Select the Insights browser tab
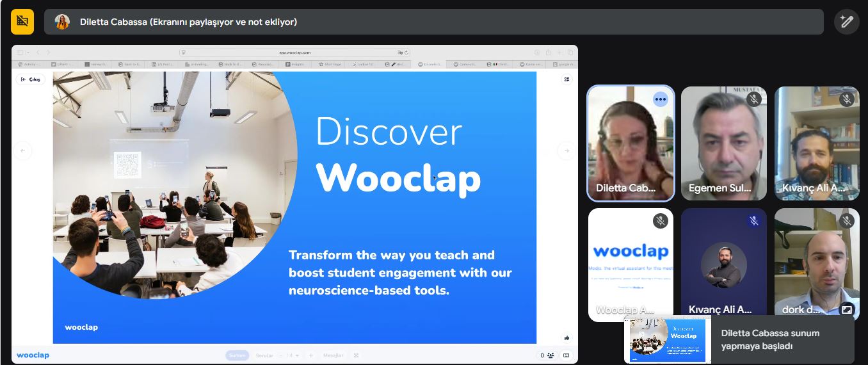The image size is (868, 365). tap(296, 64)
